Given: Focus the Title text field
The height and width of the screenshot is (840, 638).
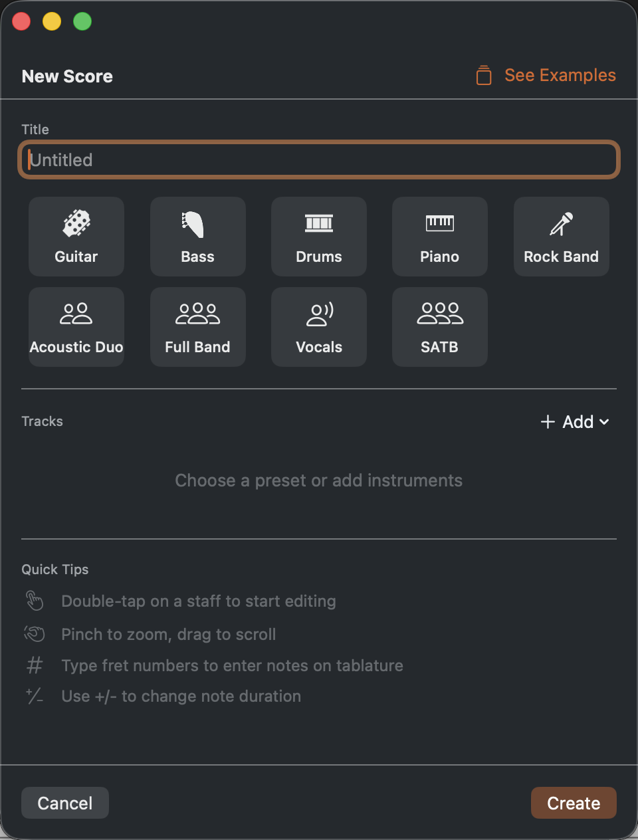Looking at the screenshot, I should (319, 159).
